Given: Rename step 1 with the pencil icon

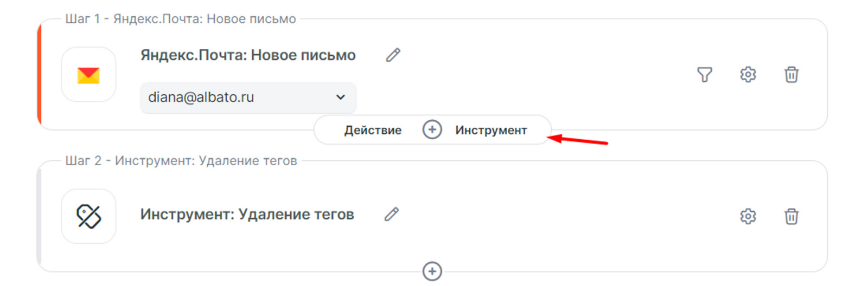Looking at the screenshot, I should click(393, 55).
